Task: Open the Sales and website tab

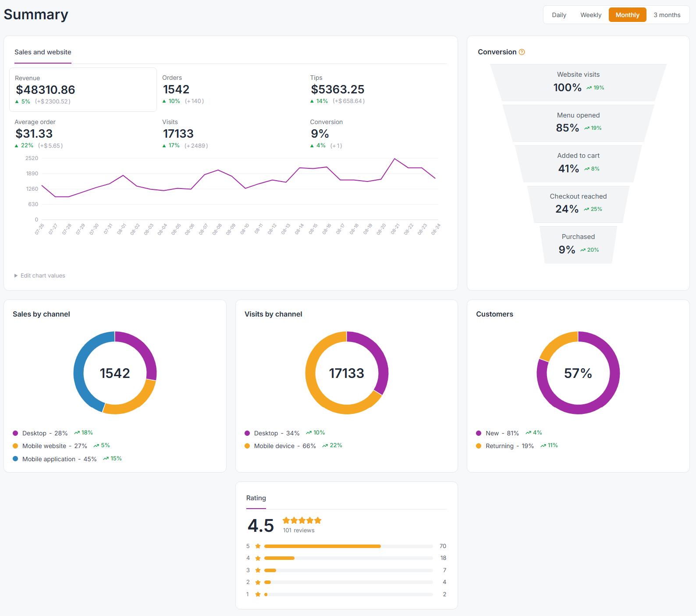Action: [43, 52]
